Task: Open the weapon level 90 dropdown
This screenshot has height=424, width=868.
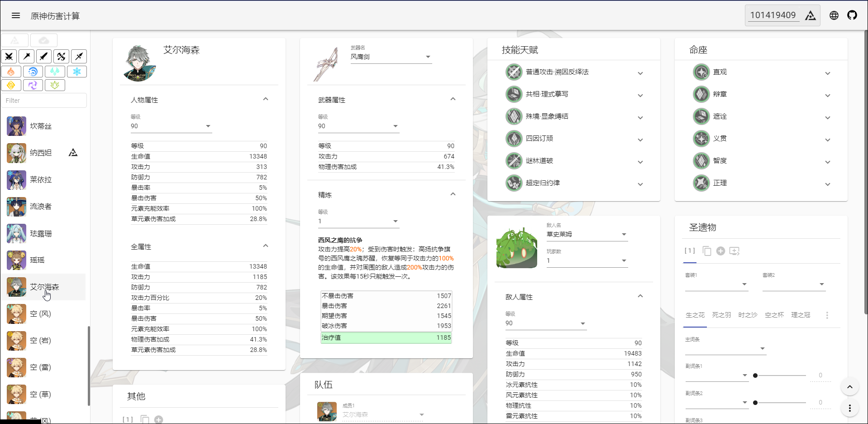Action: click(358, 126)
